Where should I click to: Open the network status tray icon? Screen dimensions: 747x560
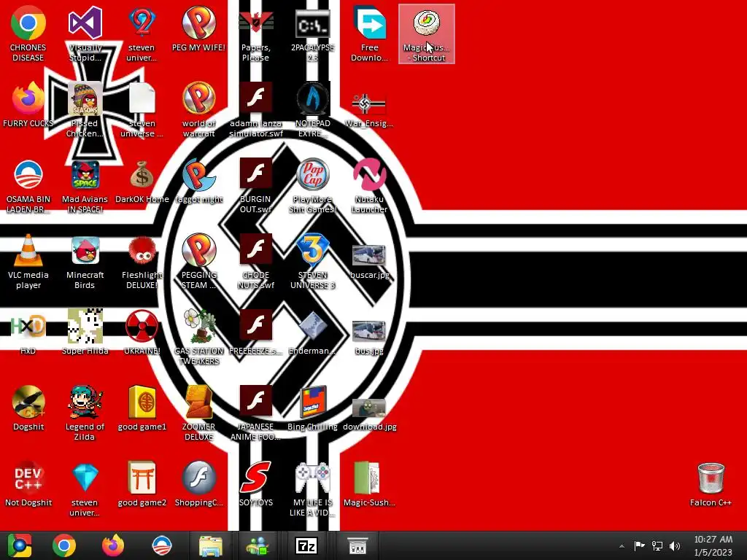[657, 545]
